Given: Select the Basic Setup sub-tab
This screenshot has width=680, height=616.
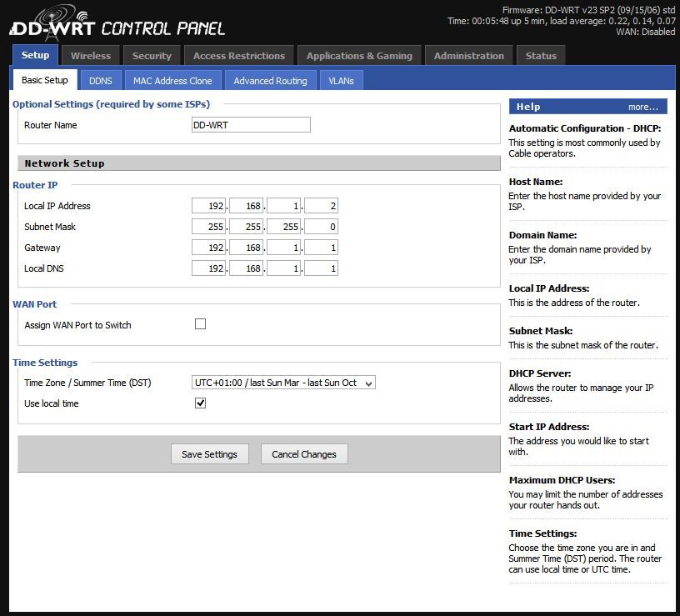Looking at the screenshot, I should pos(45,80).
